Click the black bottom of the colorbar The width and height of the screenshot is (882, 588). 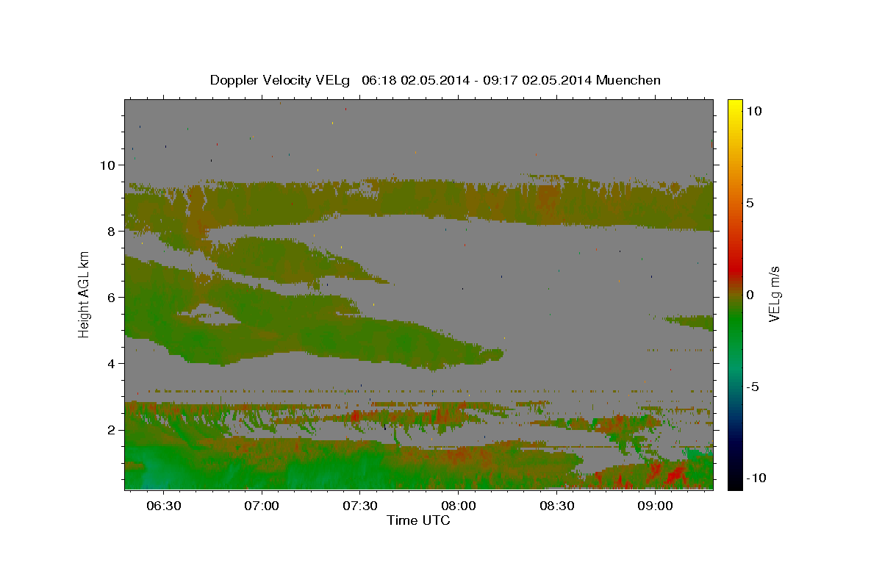pyautogui.click(x=735, y=484)
